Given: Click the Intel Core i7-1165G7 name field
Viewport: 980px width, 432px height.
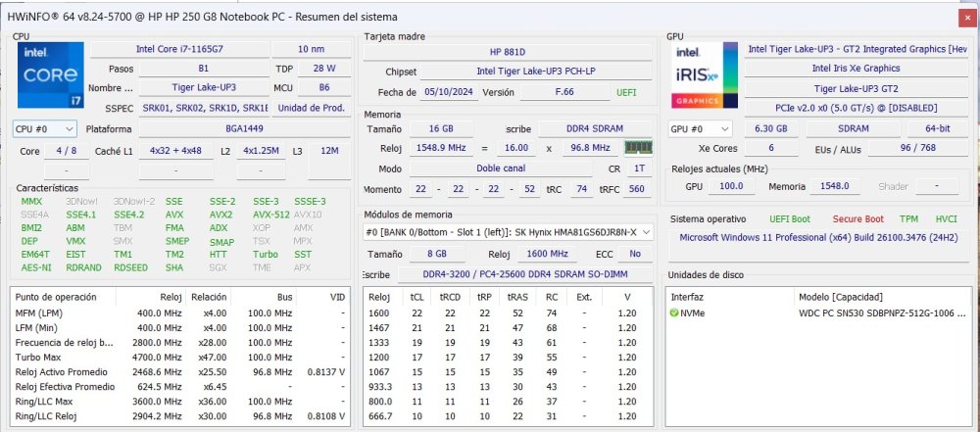Looking at the screenshot, I should click(x=179, y=49).
